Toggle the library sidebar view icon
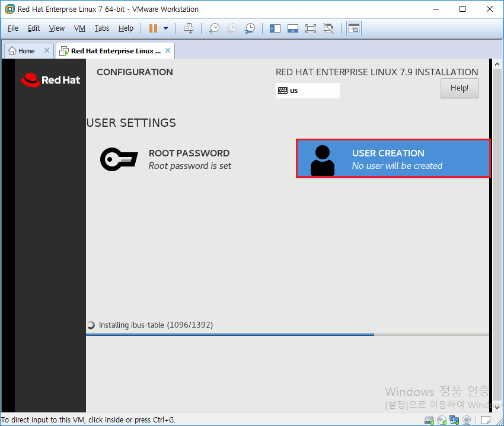 point(275,28)
